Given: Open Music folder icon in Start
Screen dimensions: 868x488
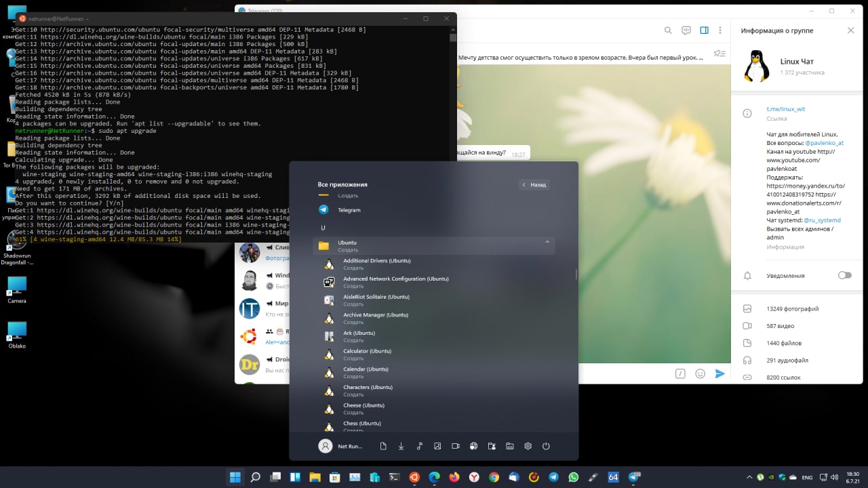Looking at the screenshot, I should click(420, 446).
